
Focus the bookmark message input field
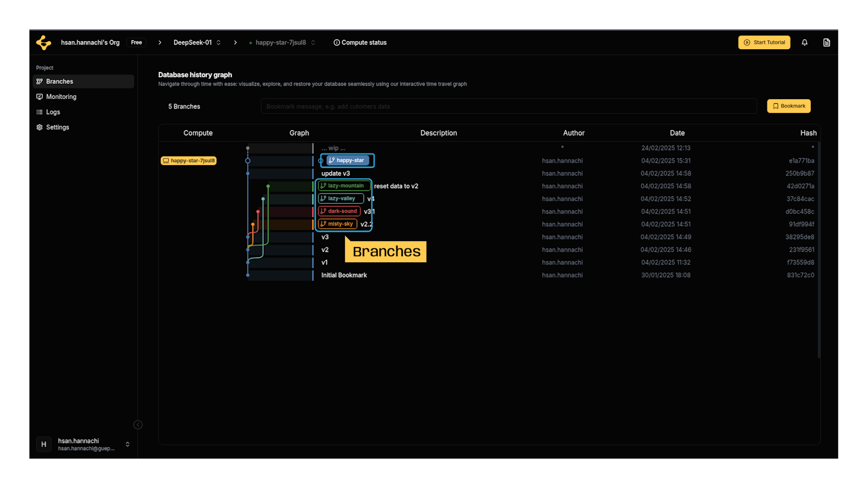[x=509, y=106]
